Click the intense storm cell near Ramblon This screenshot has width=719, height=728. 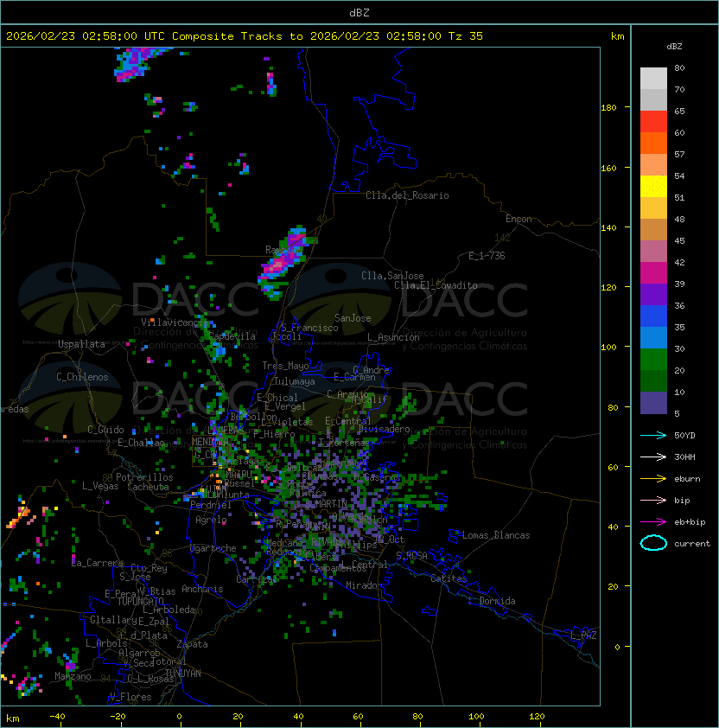pos(283,262)
